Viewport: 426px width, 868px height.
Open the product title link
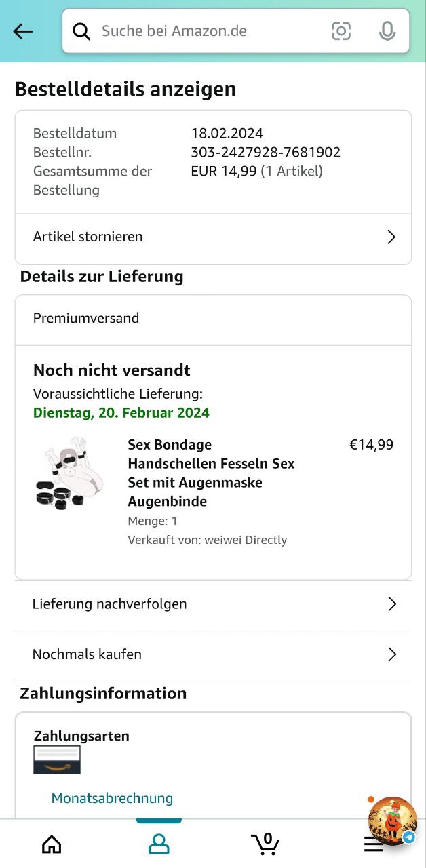(x=211, y=473)
